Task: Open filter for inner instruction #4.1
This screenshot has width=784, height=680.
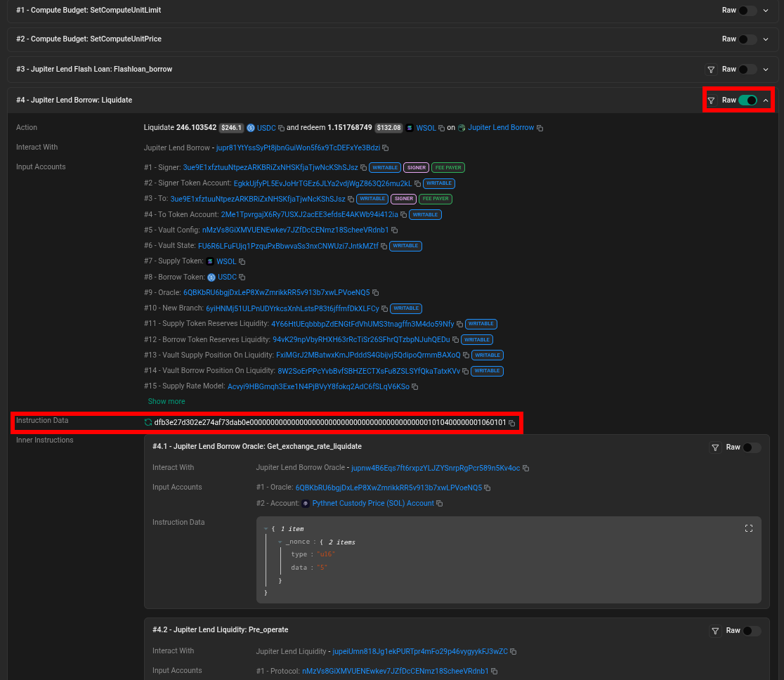Action: point(715,447)
